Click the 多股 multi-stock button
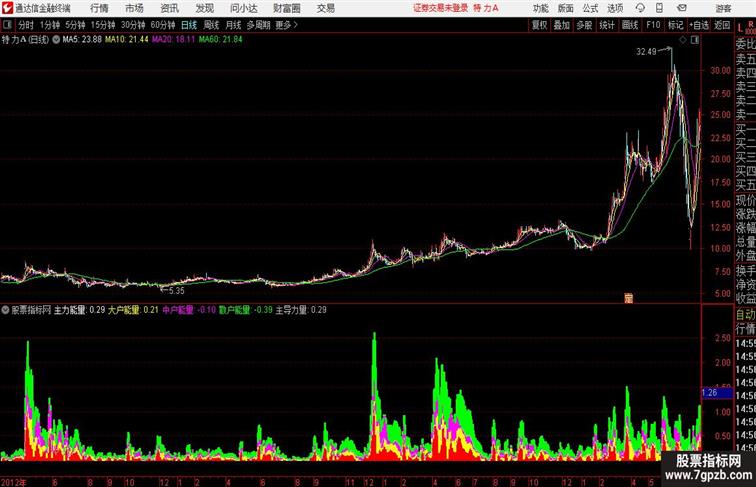The image size is (756, 487). pos(584,25)
